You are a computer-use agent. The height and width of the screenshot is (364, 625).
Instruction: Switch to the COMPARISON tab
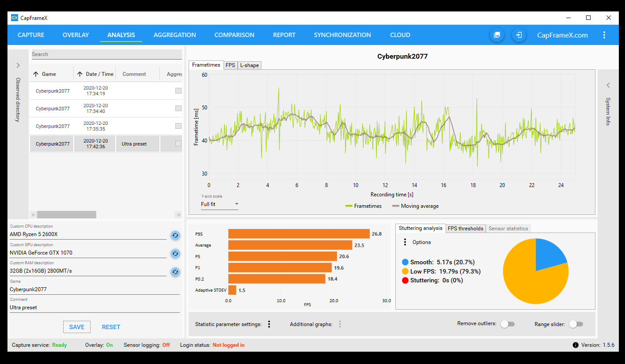[x=235, y=35]
